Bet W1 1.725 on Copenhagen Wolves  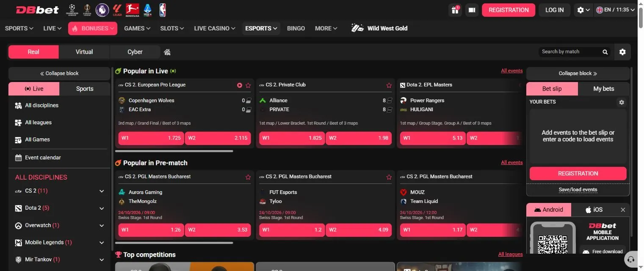click(151, 138)
